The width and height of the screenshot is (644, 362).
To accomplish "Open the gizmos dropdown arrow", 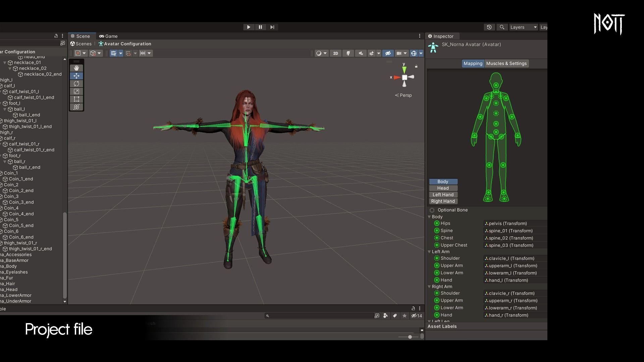I will (421, 53).
